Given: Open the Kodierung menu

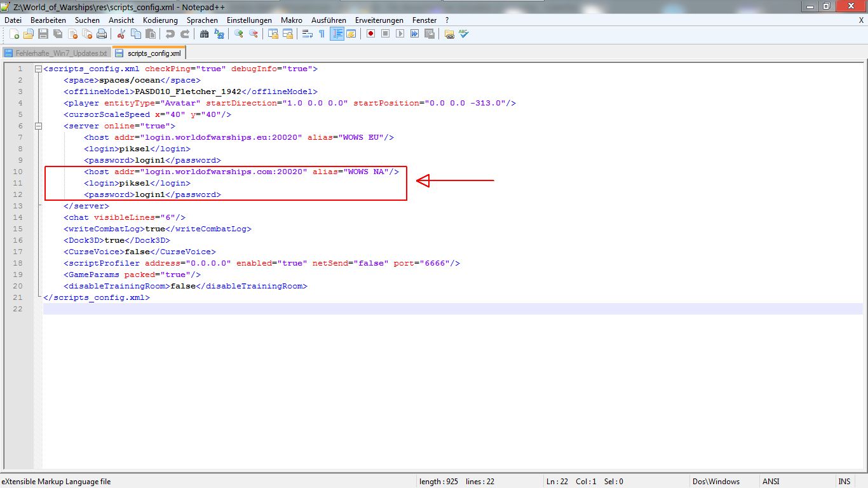Looking at the screenshot, I should [160, 20].
